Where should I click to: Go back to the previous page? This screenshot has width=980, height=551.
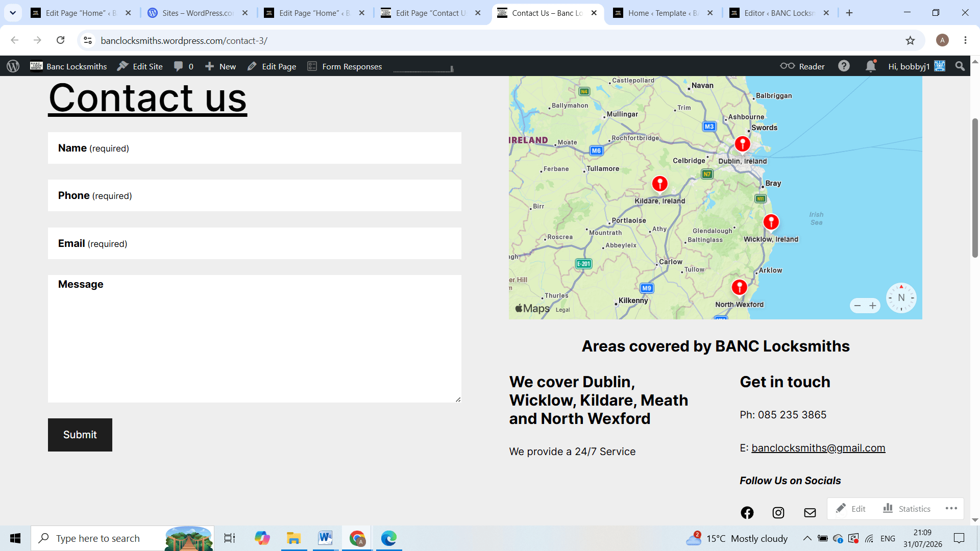click(x=14, y=40)
